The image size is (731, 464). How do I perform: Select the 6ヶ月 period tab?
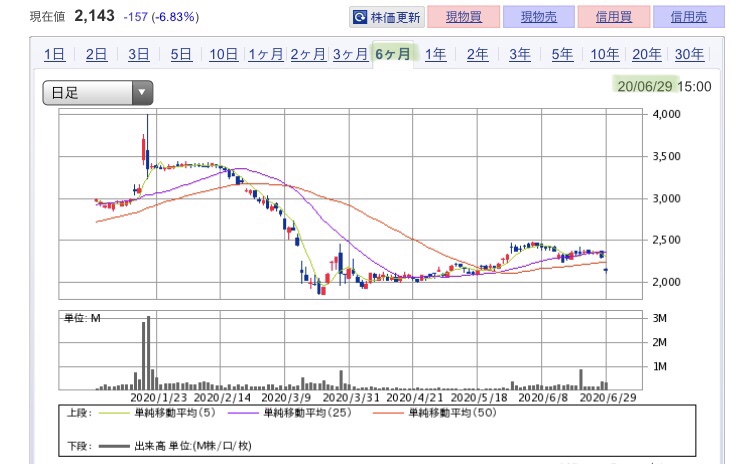coord(393,55)
